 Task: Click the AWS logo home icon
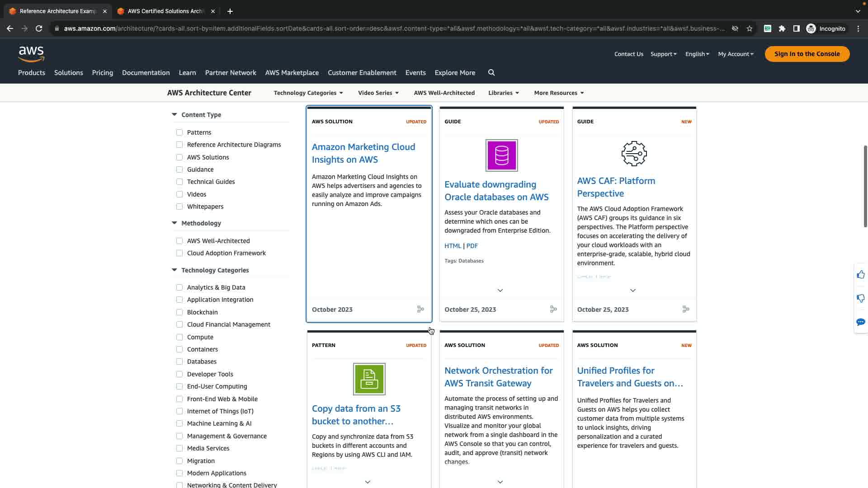(31, 54)
